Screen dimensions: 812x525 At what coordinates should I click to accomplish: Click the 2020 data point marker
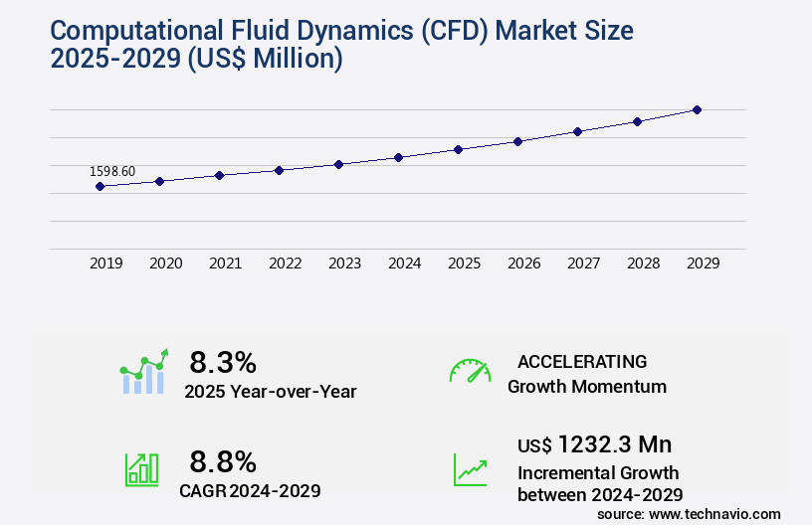click(159, 181)
